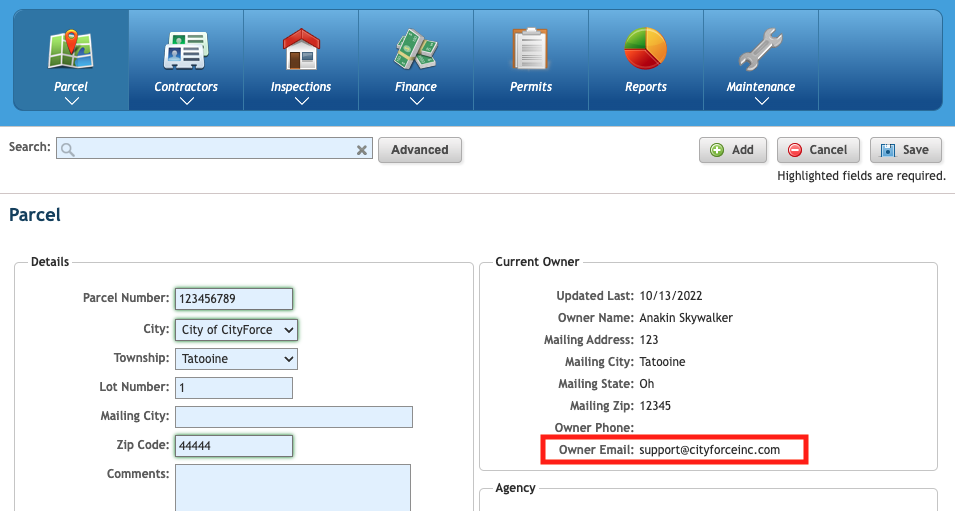Click the Zip Code field
This screenshot has height=511, width=955.
(234, 445)
